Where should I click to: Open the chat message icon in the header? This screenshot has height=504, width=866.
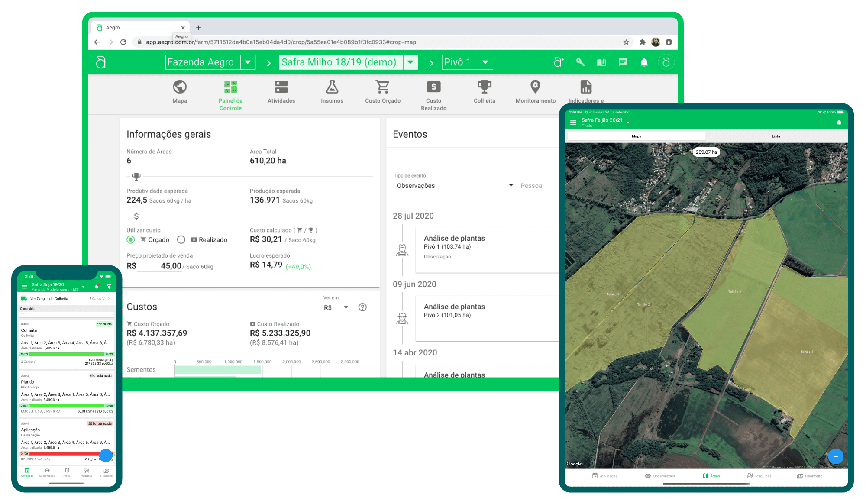[623, 62]
